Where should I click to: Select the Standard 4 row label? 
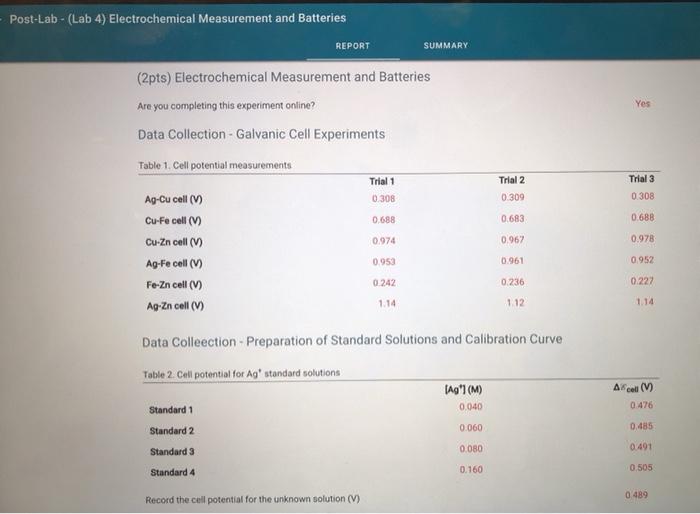172,472
